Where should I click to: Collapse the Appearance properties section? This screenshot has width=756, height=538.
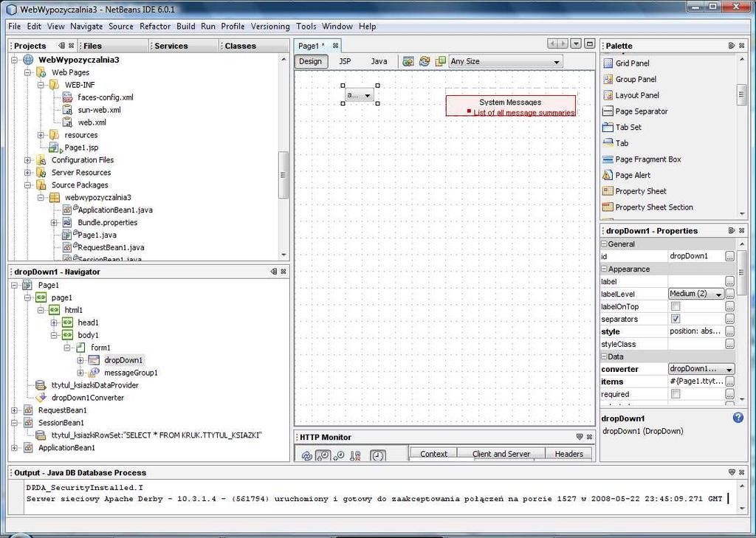(604, 269)
